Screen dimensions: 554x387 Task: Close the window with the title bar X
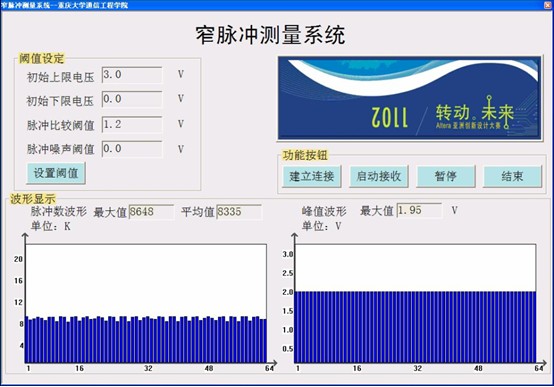[548, 5]
